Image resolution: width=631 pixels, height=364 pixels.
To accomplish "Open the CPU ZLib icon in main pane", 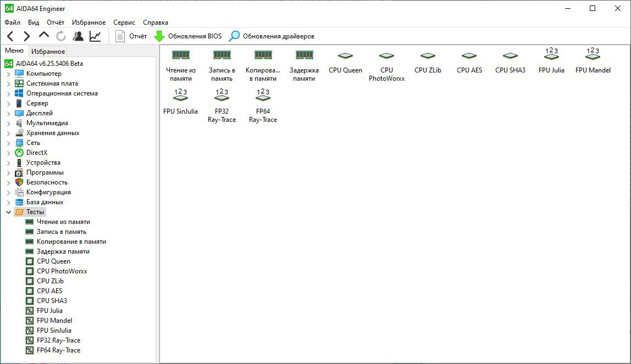I will pyautogui.click(x=428, y=63).
